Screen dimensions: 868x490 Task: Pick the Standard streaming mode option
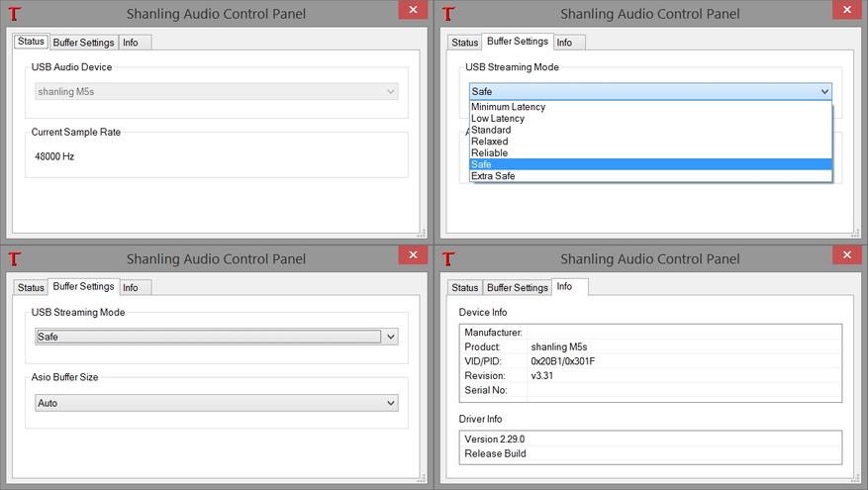tap(491, 130)
